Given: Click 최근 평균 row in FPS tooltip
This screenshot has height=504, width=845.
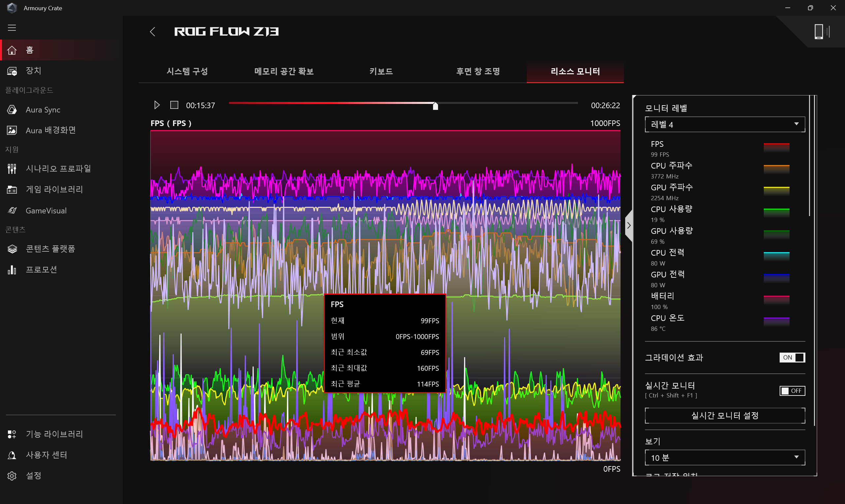Looking at the screenshot, I should tap(385, 384).
